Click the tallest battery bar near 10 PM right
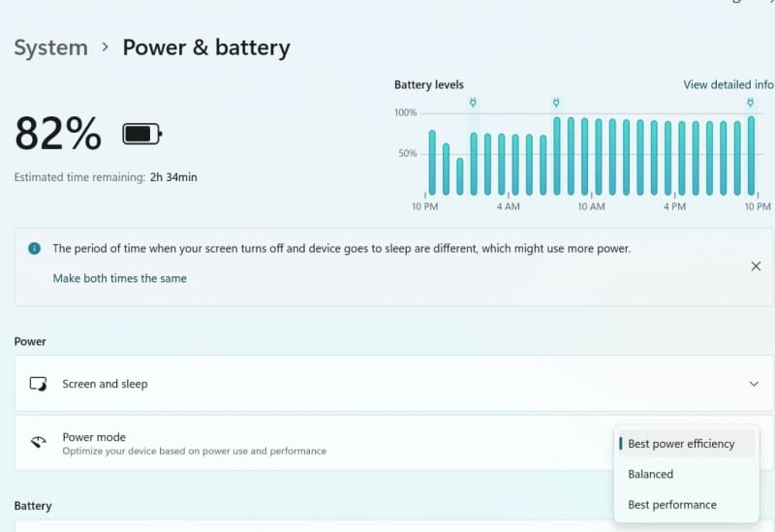Screen dimensions: 775x532 (x=751, y=157)
